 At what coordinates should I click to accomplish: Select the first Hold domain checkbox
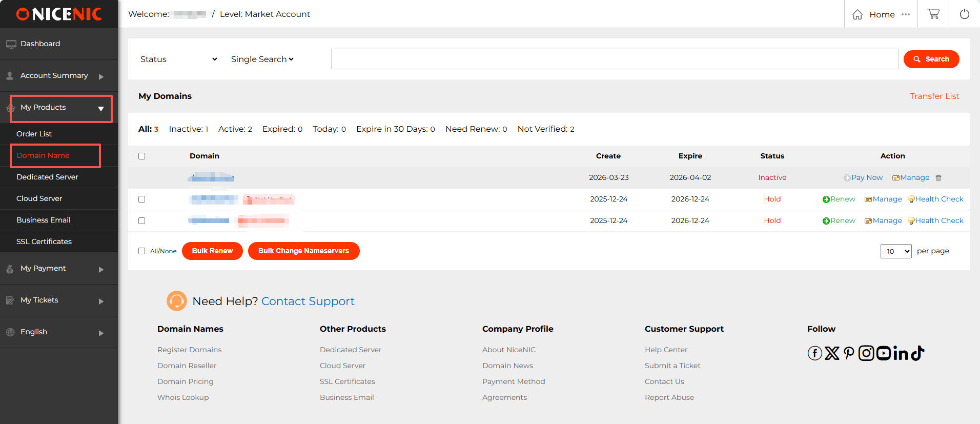pyautogui.click(x=142, y=199)
